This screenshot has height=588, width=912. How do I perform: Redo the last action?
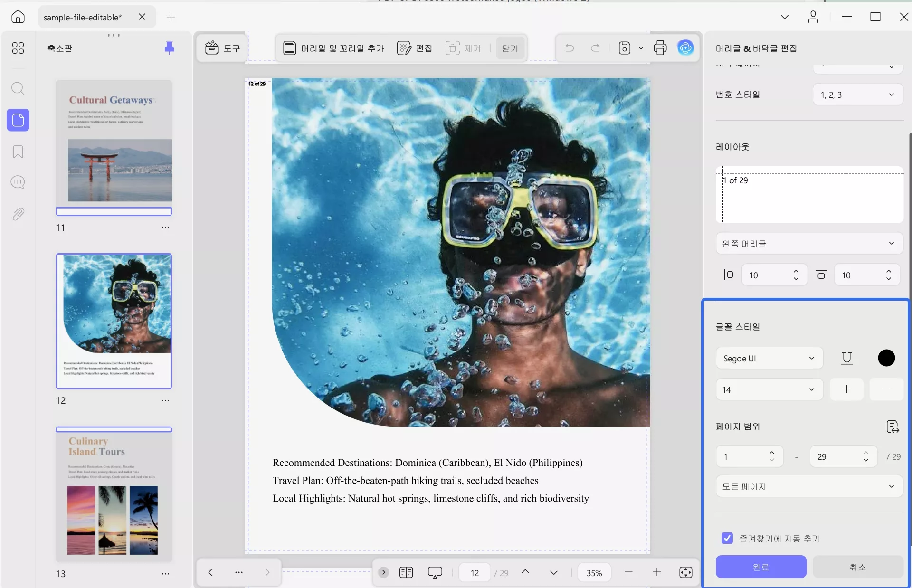coord(595,48)
